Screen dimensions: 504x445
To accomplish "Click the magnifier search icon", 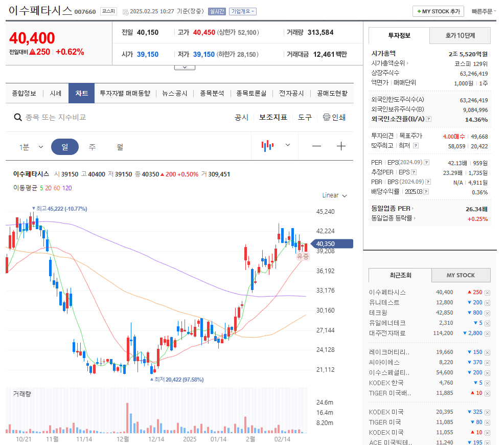I will (x=17, y=117).
